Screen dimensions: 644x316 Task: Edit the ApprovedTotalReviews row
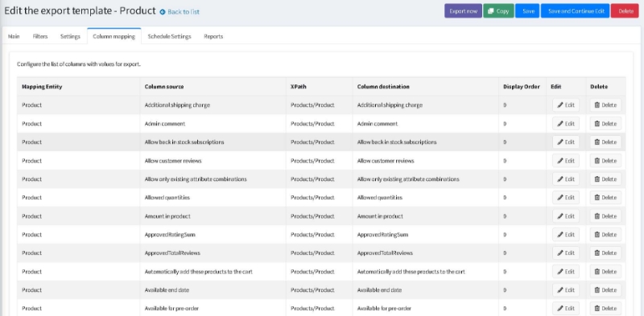(566, 253)
